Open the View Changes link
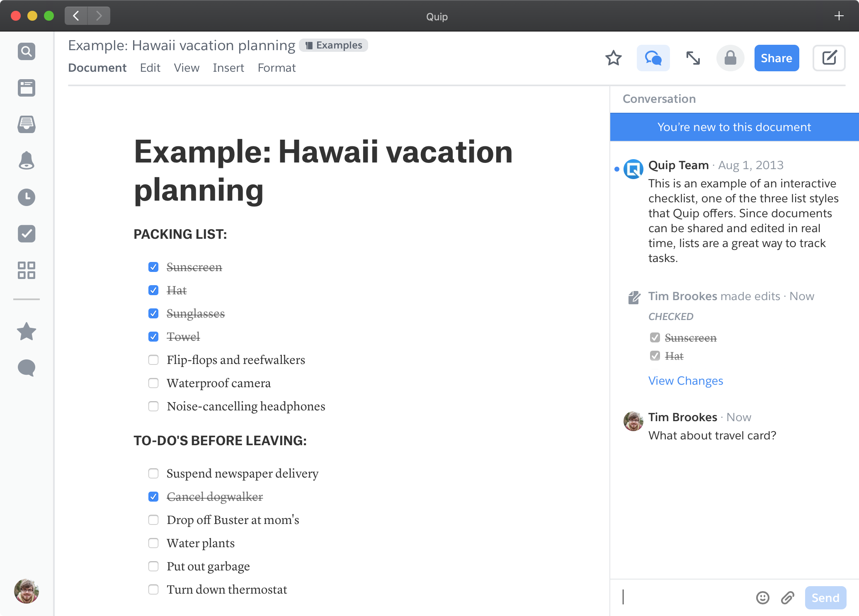 [x=685, y=381]
